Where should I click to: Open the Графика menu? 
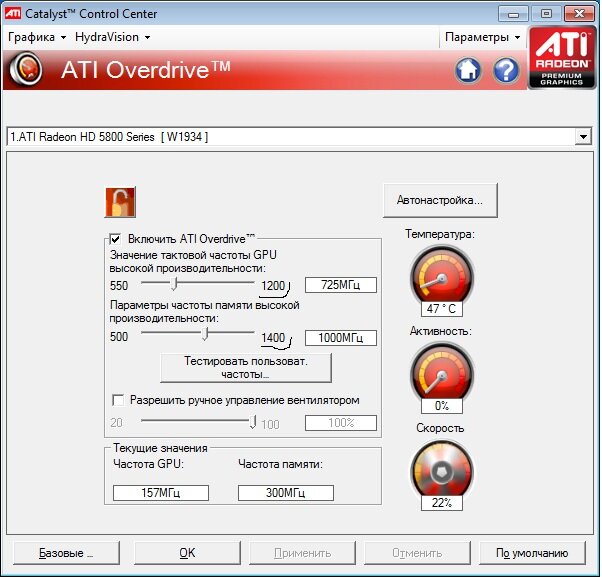(x=37, y=37)
